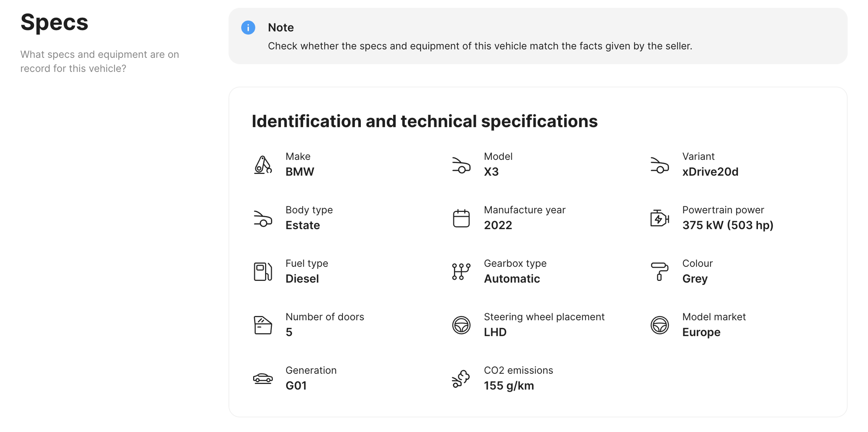Click the Manufacture year calendar icon
868x432 pixels.
tap(461, 218)
